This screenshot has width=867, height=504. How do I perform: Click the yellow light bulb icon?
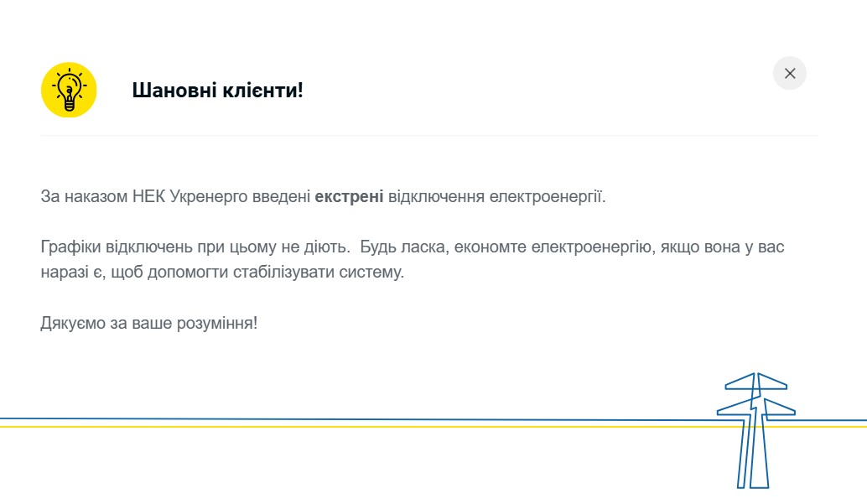69,90
